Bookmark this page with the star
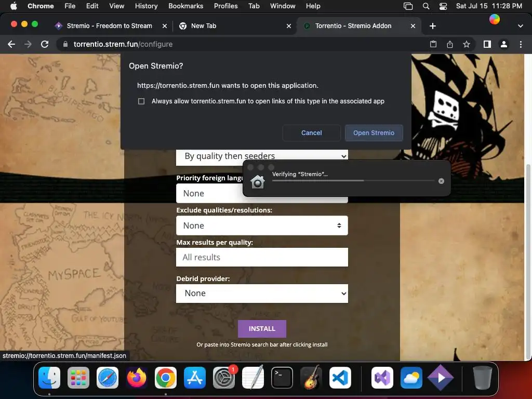Viewport: 532px width, 399px height. pyautogui.click(x=467, y=44)
